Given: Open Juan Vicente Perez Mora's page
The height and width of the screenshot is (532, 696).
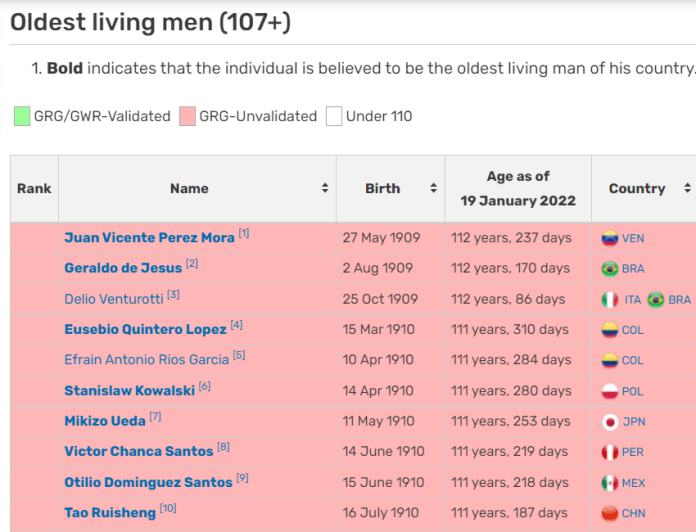Looking at the screenshot, I should (x=149, y=238).
